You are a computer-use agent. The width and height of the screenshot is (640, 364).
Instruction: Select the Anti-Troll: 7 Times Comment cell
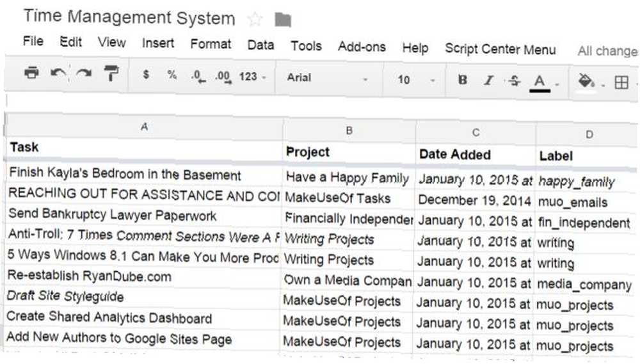(x=143, y=235)
